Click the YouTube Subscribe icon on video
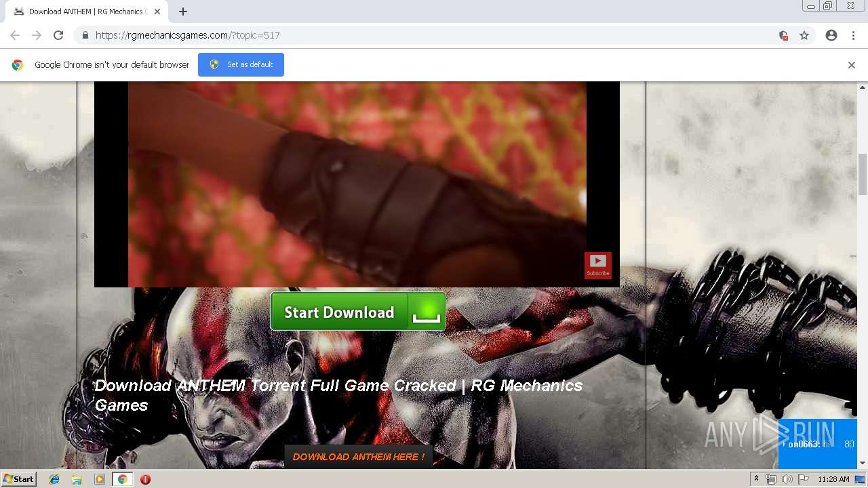The width and height of the screenshot is (868, 488). point(598,265)
